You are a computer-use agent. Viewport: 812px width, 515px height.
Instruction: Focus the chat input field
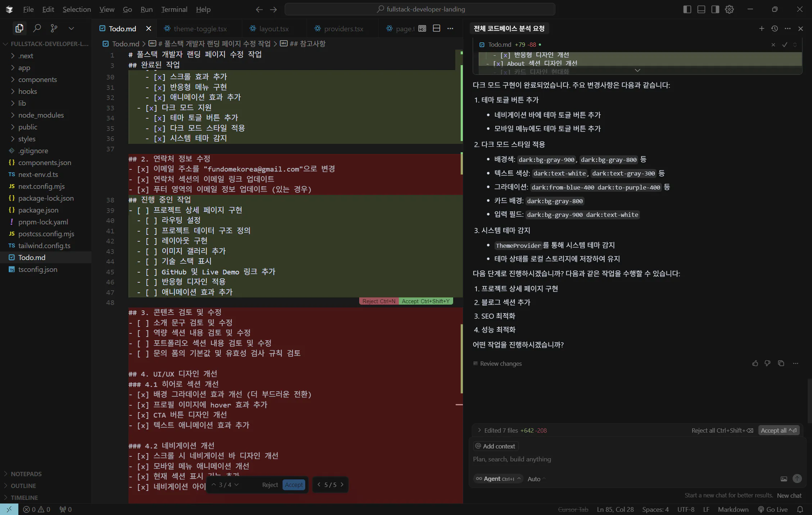(x=637, y=459)
